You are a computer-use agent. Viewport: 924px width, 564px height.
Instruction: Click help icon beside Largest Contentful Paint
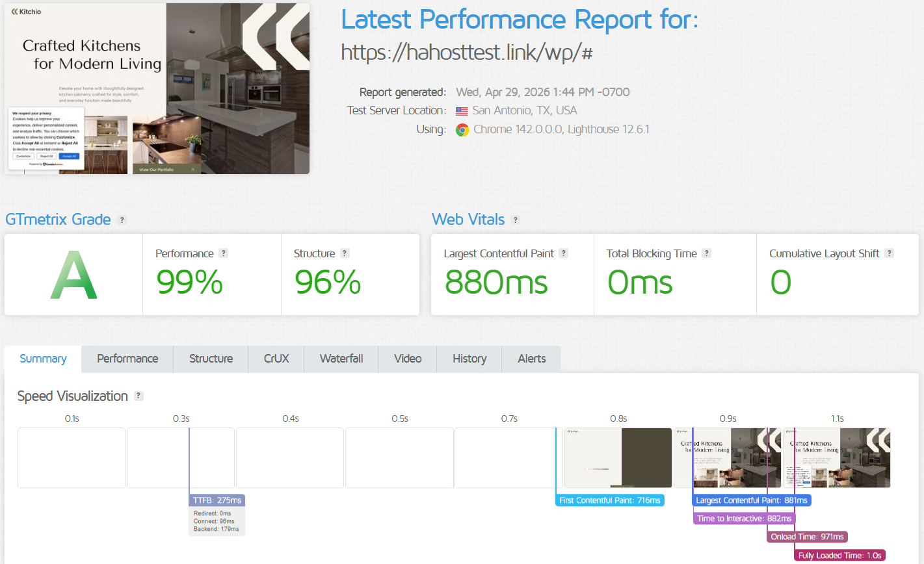(564, 253)
